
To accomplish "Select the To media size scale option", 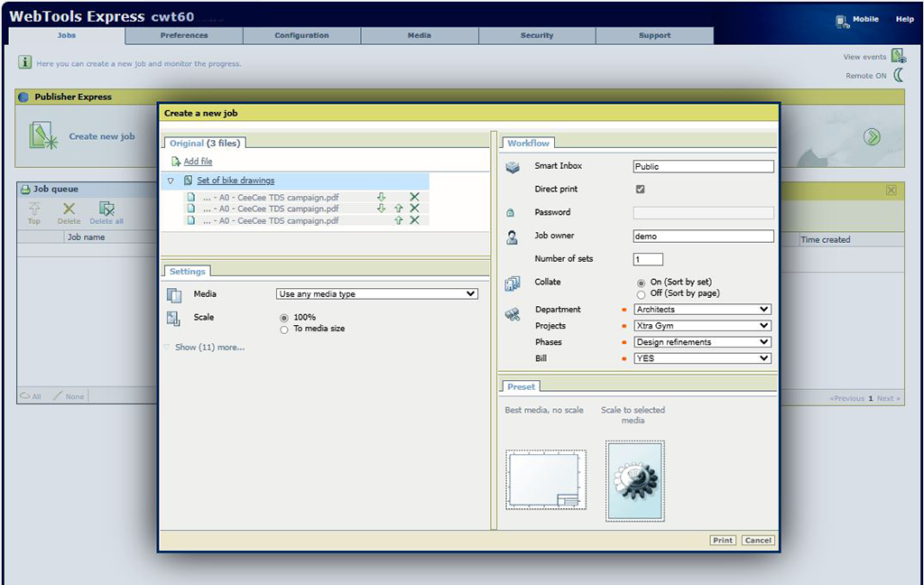I will click(285, 330).
